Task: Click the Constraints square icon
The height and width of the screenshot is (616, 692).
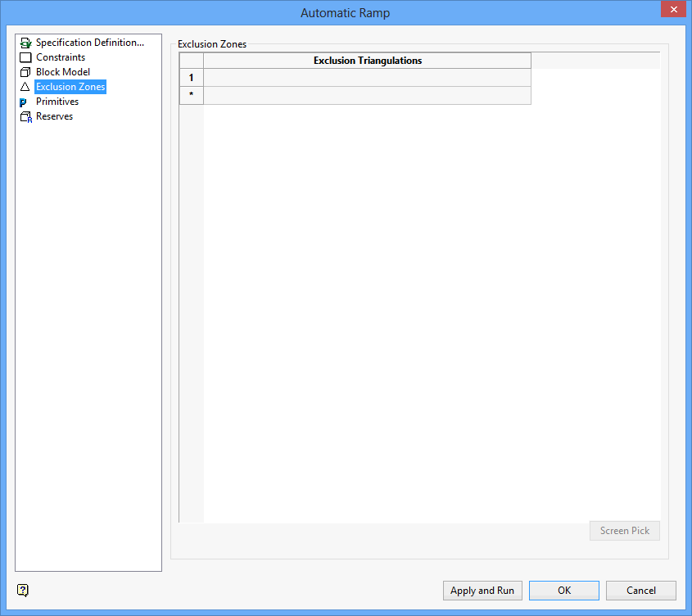Action: (25, 57)
